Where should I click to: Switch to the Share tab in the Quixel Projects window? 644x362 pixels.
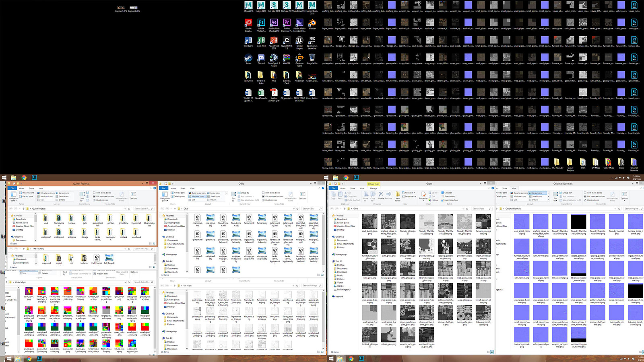(31, 188)
